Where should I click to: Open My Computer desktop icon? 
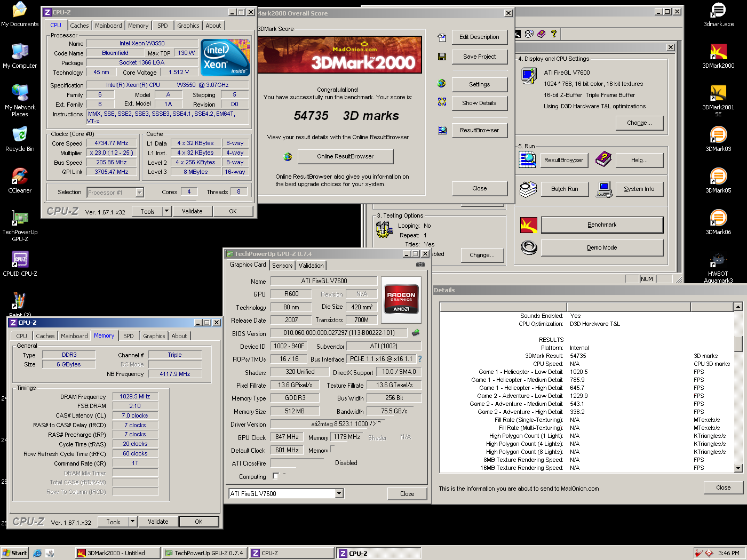(20, 56)
